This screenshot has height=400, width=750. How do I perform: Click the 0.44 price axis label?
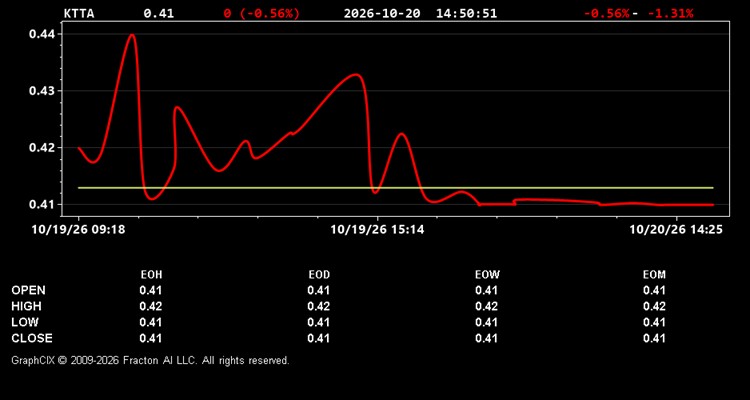coord(42,34)
